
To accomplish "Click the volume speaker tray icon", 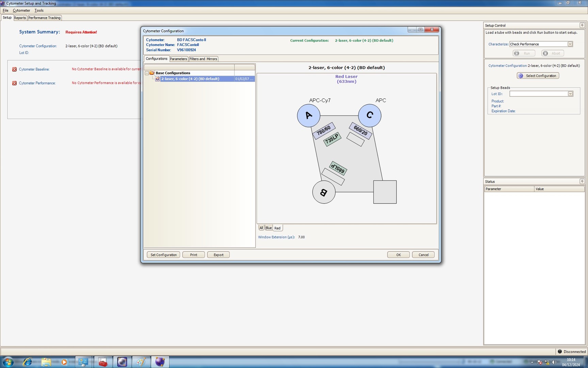I will [x=554, y=362].
